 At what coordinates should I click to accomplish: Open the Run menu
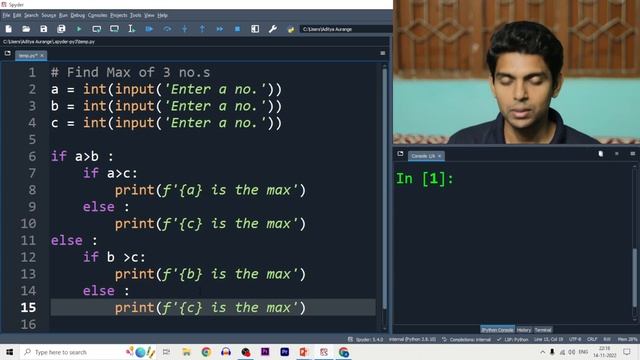63,16
